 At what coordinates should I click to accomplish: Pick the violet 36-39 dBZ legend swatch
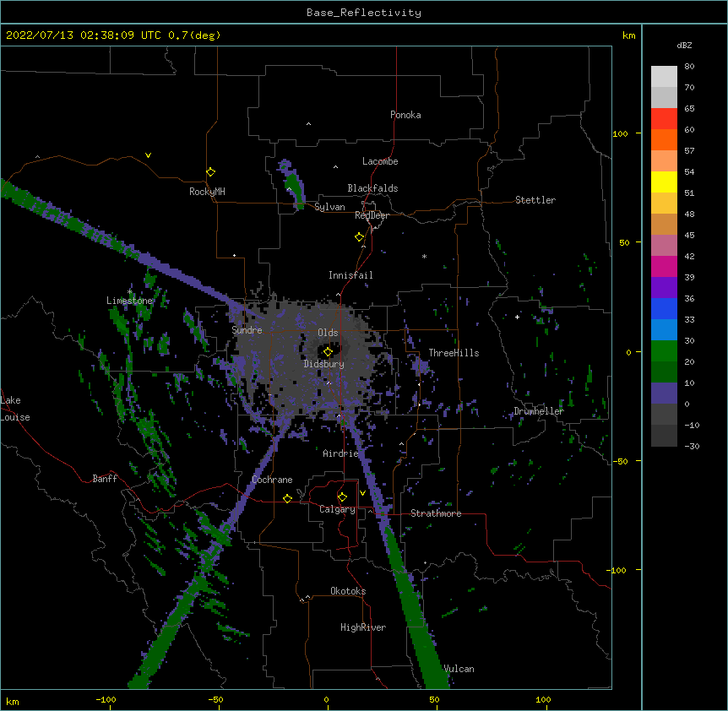click(664, 288)
